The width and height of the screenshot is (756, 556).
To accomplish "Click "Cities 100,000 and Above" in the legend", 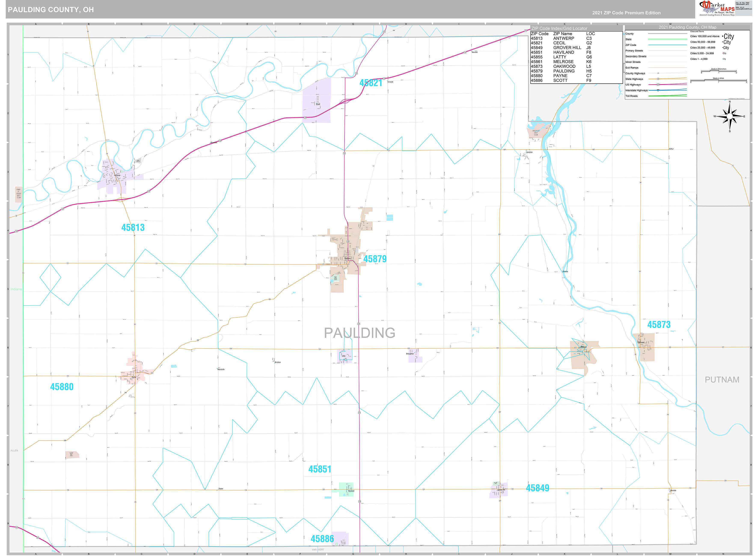I will [x=704, y=36].
